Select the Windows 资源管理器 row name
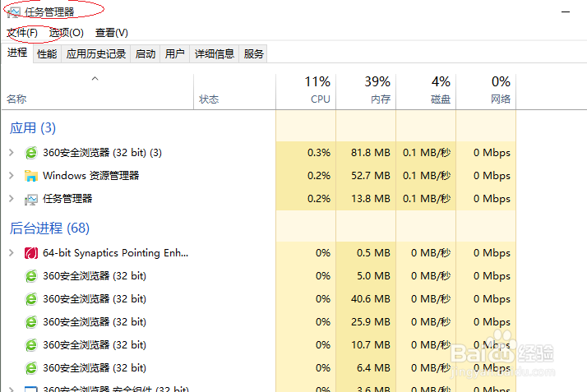Screen dimensions: 587x392 [x=91, y=175]
